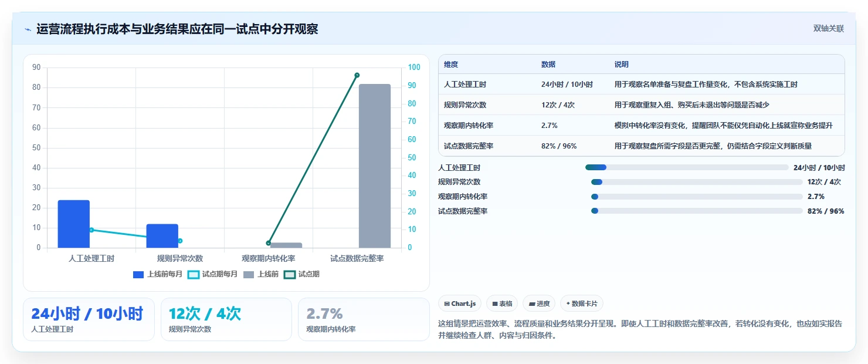Image resolution: width=868 pixels, height=364 pixels.
Task: Click table cell 82% / 96%
Action: click(559, 146)
